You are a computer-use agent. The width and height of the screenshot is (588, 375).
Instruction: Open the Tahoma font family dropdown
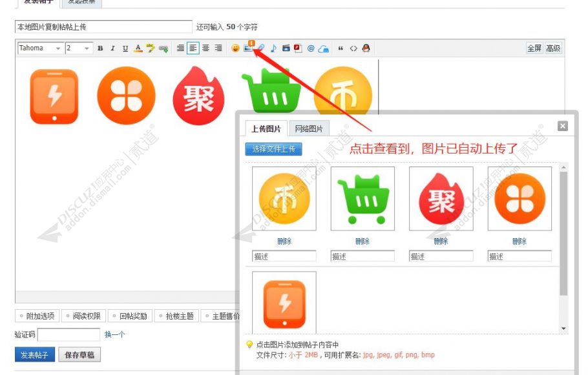click(39, 48)
